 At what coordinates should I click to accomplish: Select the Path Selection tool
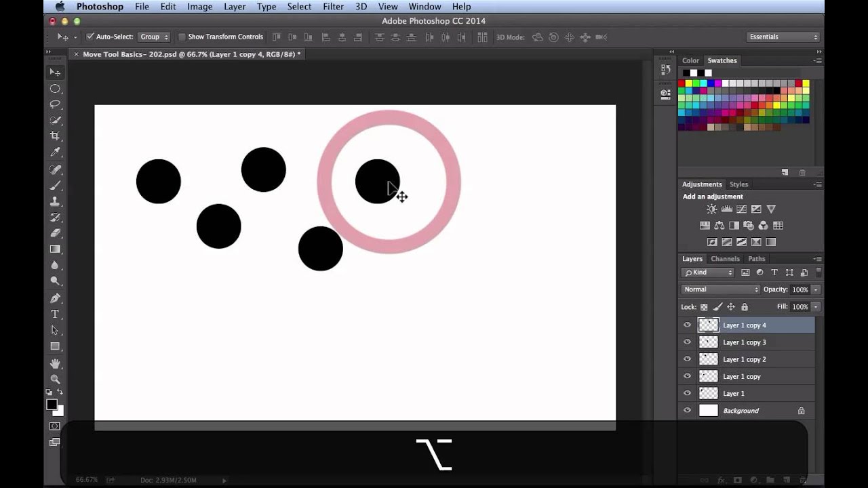coord(55,330)
